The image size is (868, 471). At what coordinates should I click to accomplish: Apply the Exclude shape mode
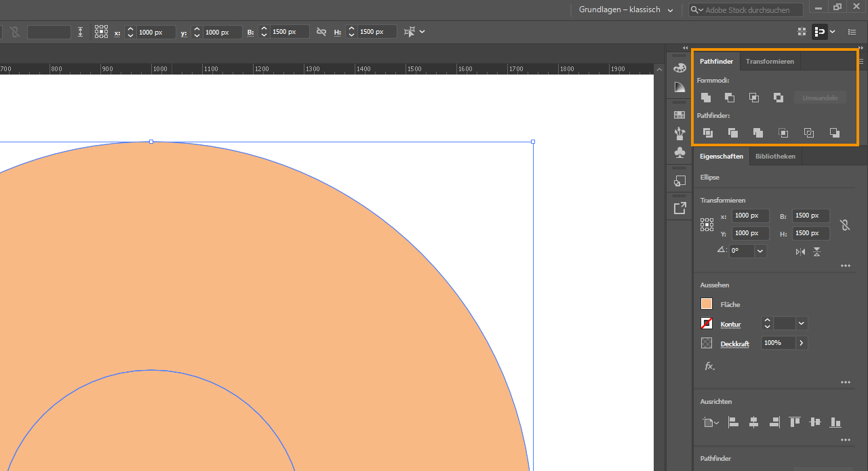(x=778, y=98)
